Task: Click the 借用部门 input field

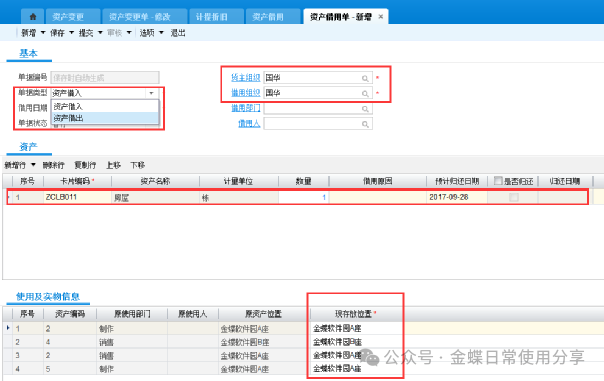Action: 318,109
